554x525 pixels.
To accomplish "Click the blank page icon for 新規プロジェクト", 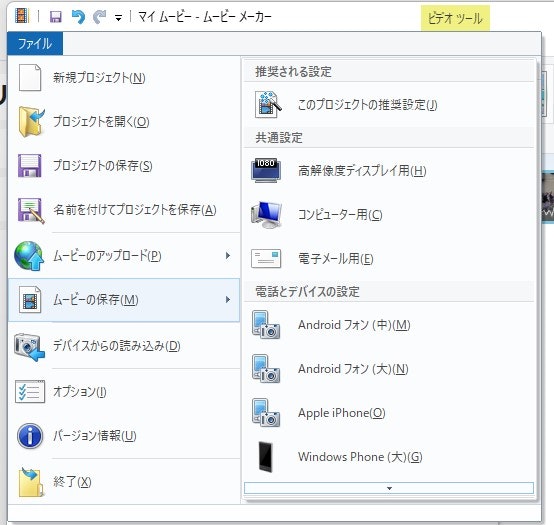I will [30, 77].
